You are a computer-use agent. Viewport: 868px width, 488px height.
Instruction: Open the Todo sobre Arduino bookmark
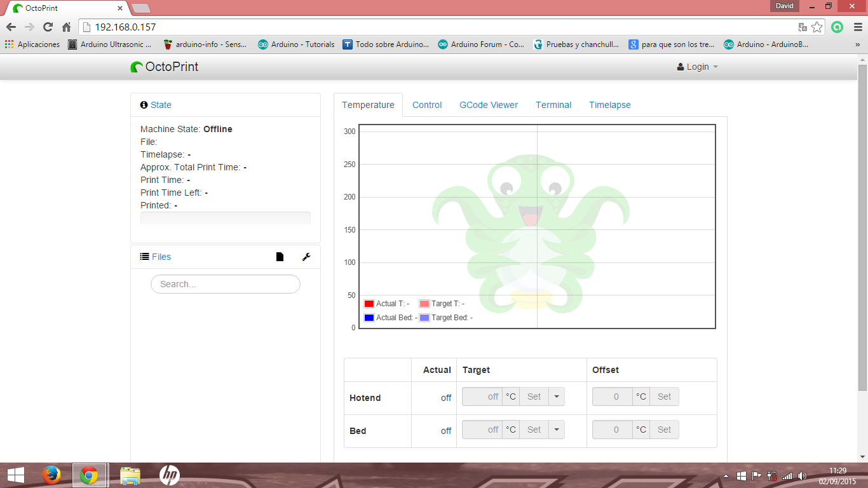click(386, 44)
